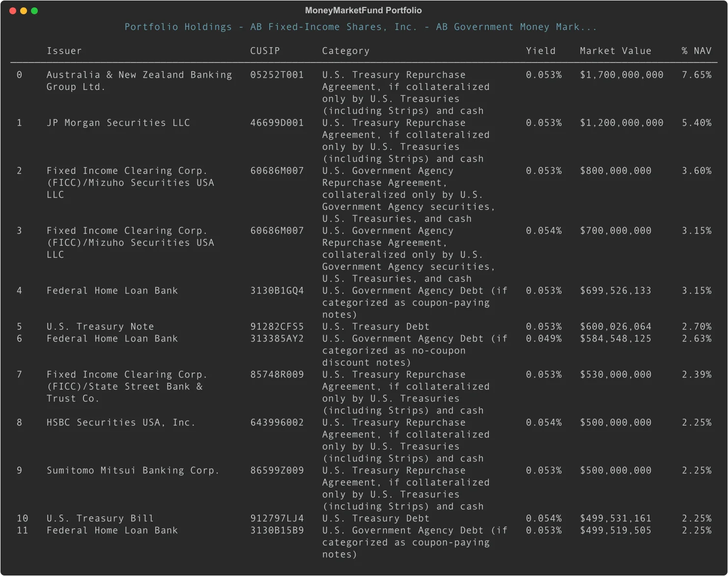Select Sumitomo Mitsui Banking Corp. issuer
The image size is (728, 576).
(133, 470)
